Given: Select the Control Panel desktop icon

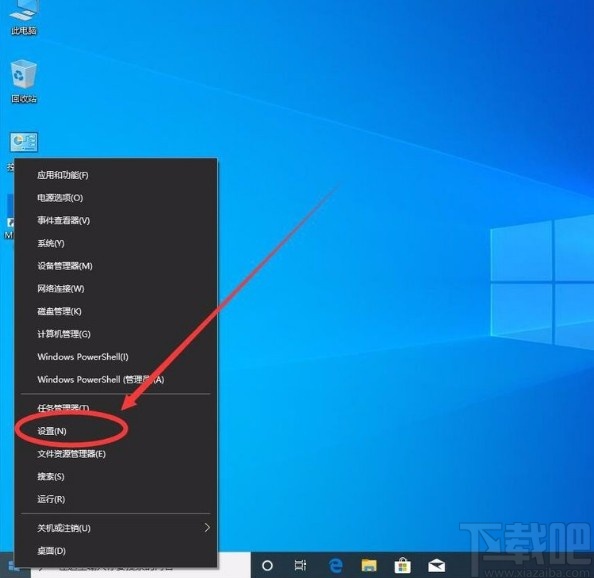Looking at the screenshot, I should (x=23, y=142).
